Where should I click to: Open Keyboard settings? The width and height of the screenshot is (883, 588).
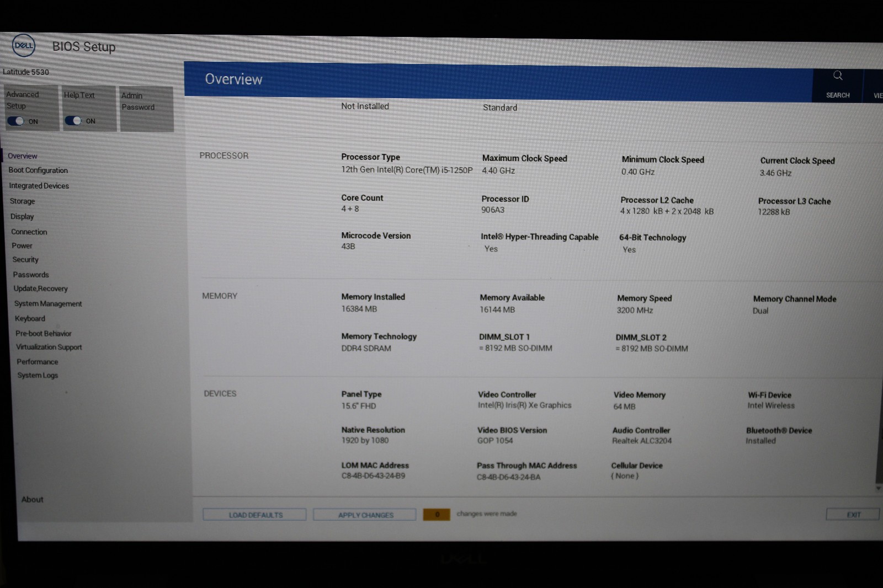pyautogui.click(x=30, y=319)
